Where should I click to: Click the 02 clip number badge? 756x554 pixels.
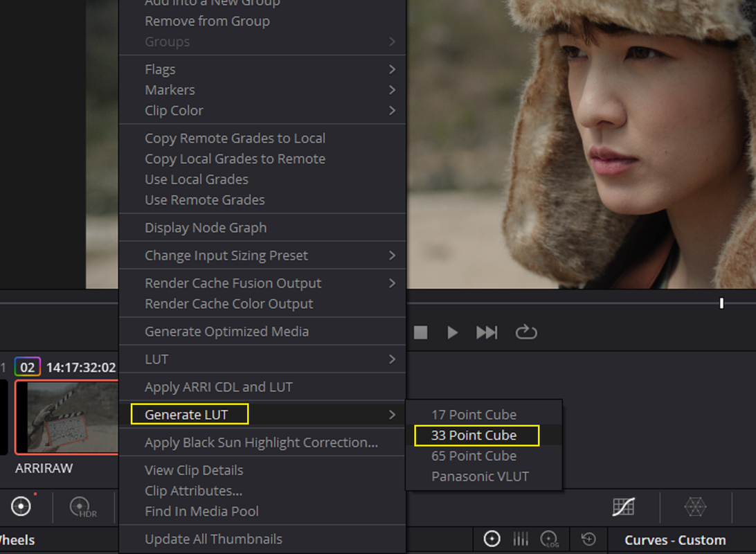[x=28, y=368]
